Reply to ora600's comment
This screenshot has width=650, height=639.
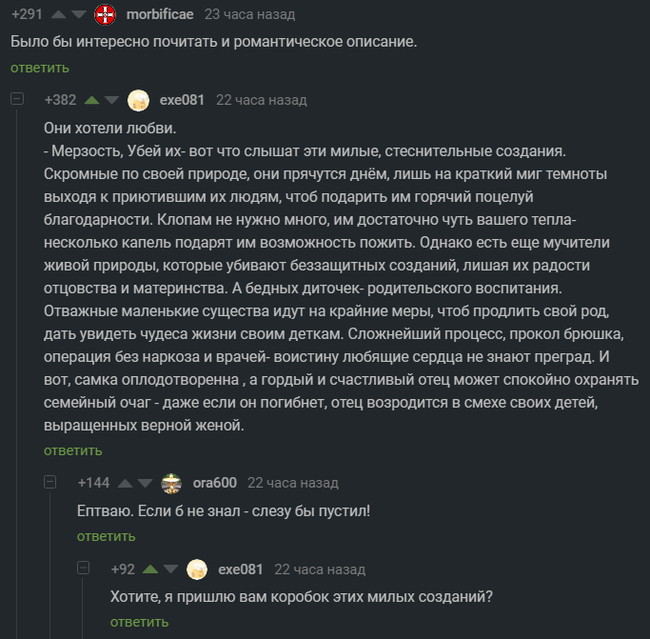tap(106, 537)
